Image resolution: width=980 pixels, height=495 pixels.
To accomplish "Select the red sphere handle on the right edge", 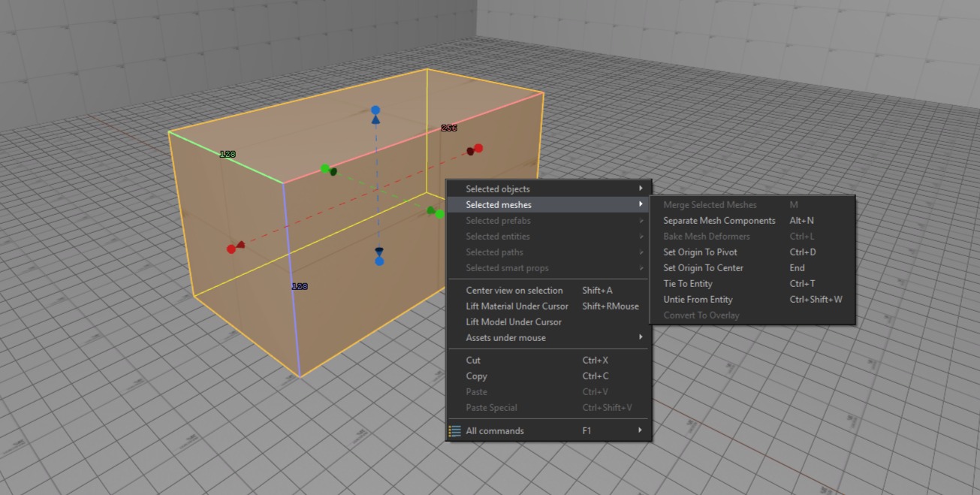I will click(x=479, y=149).
